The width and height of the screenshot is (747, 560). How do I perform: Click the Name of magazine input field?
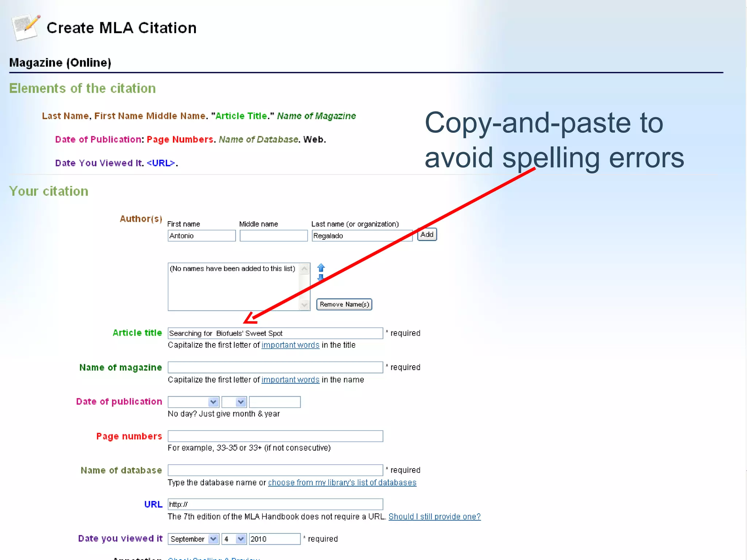(x=275, y=367)
